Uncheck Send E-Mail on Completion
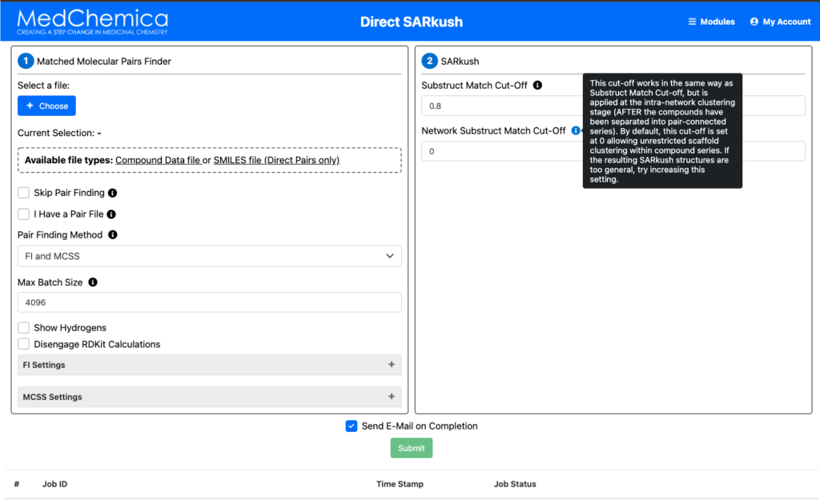The image size is (820, 504). coord(352,426)
